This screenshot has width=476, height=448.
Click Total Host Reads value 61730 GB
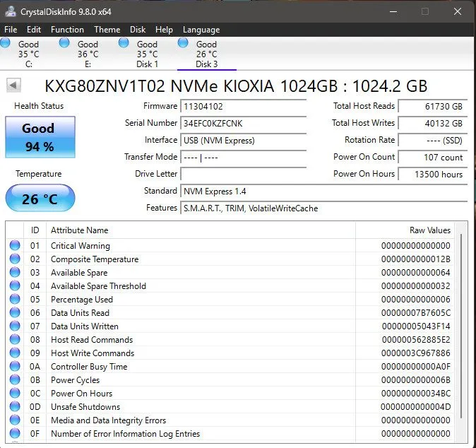tap(433, 106)
